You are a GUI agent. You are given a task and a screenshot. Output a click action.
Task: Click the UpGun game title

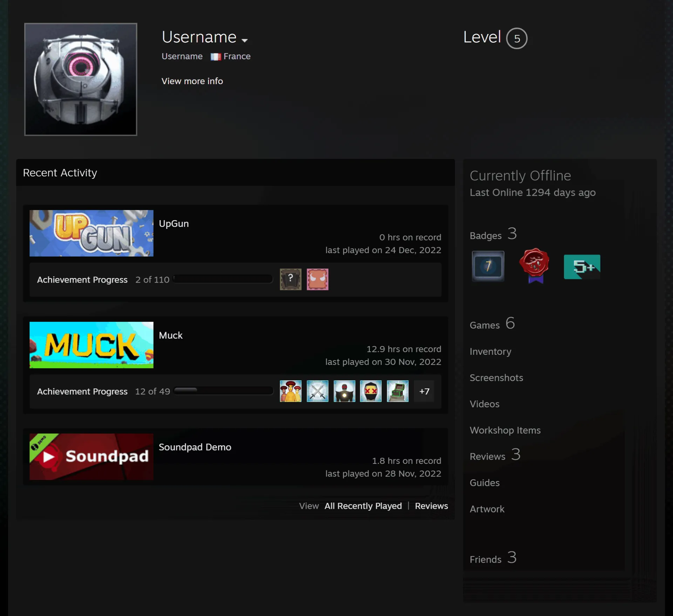coord(174,223)
